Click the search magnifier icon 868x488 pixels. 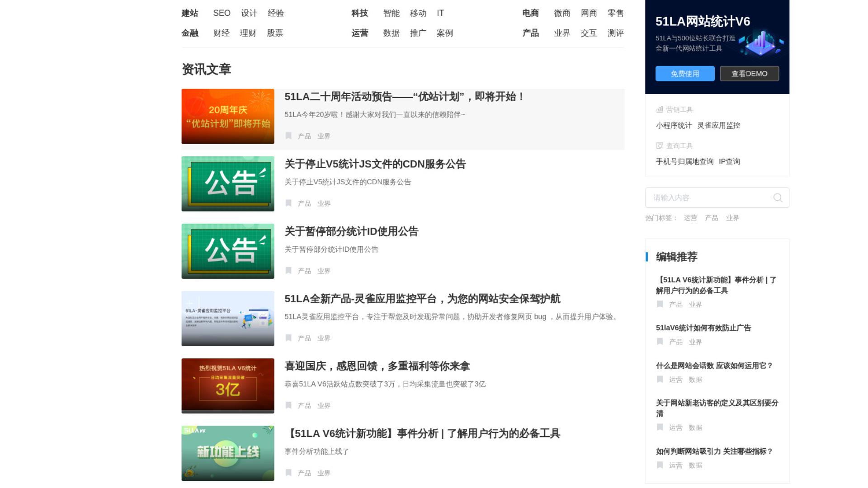click(778, 198)
